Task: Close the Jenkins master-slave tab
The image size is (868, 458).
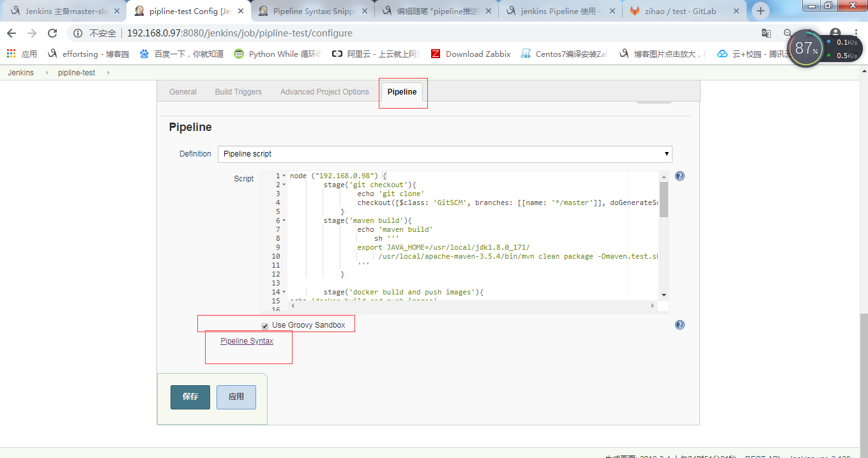Action: pyautogui.click(x=117, y=11)
